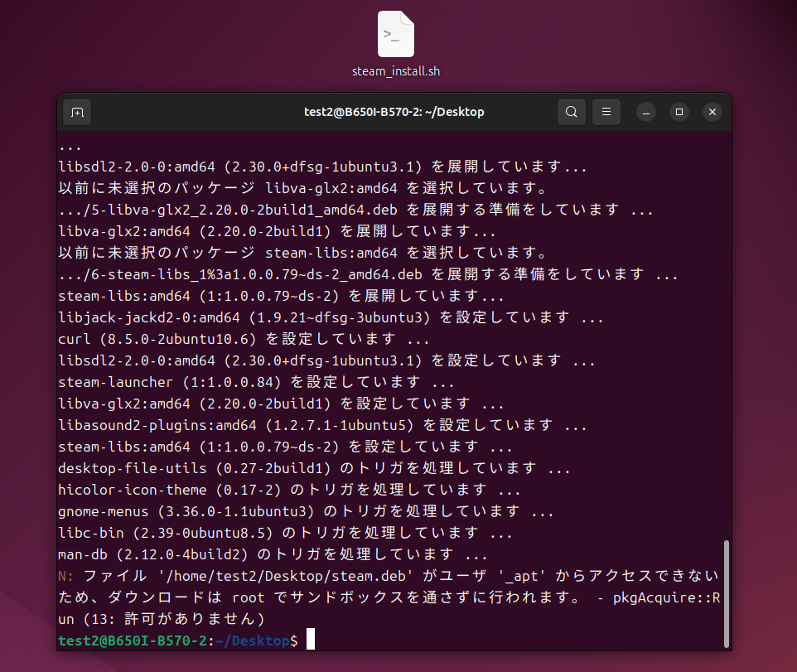Minimize the terminal window
The height and width of the screenshot is (672, 797).
(x=646, y=112)
